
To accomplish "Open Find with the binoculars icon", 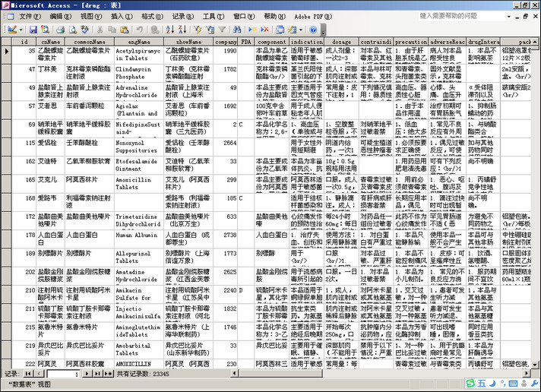I will point(237,30).
